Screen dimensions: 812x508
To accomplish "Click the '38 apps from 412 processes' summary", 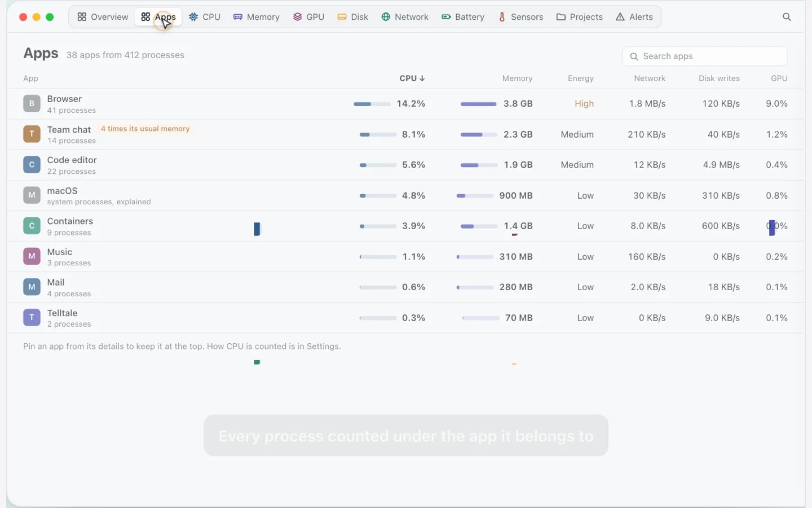I will point(125,55).
